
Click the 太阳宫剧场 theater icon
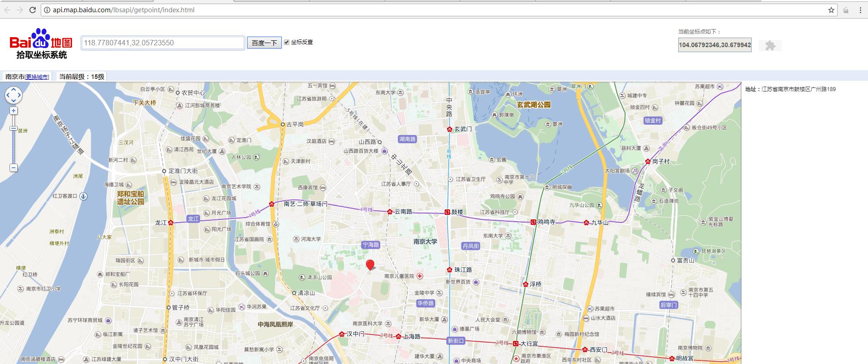click(635, 171)
